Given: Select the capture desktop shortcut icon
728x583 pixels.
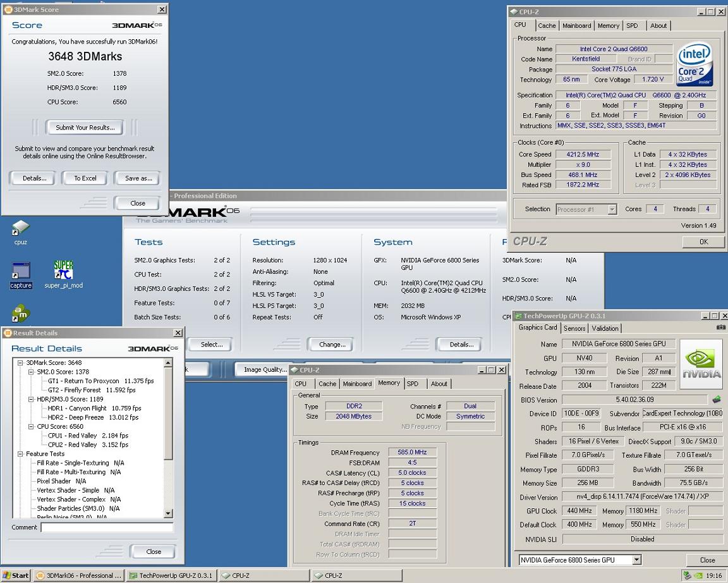Looking at the screenshot, I should click(20, 271).
